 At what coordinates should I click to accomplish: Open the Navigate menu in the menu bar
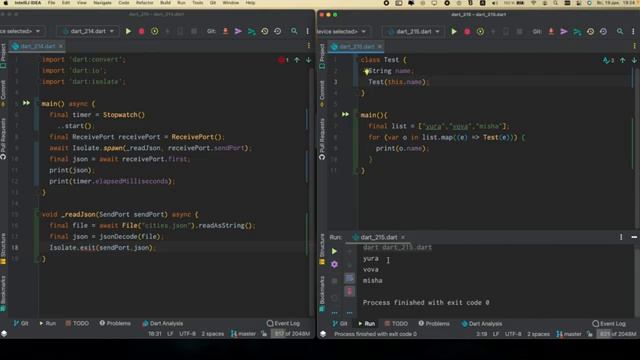pos(102,3)
